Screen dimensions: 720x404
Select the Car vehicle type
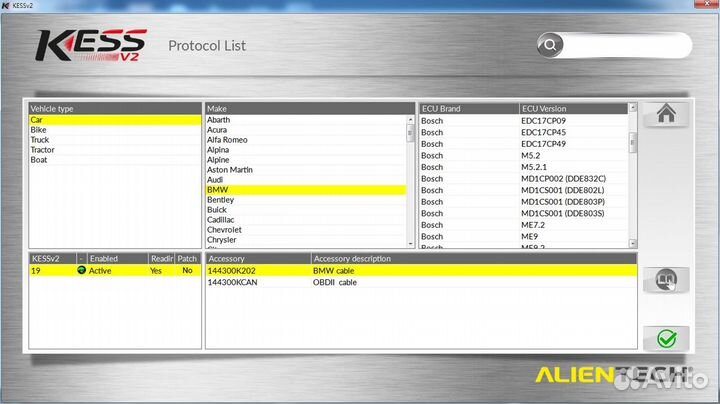click(115, 120)
